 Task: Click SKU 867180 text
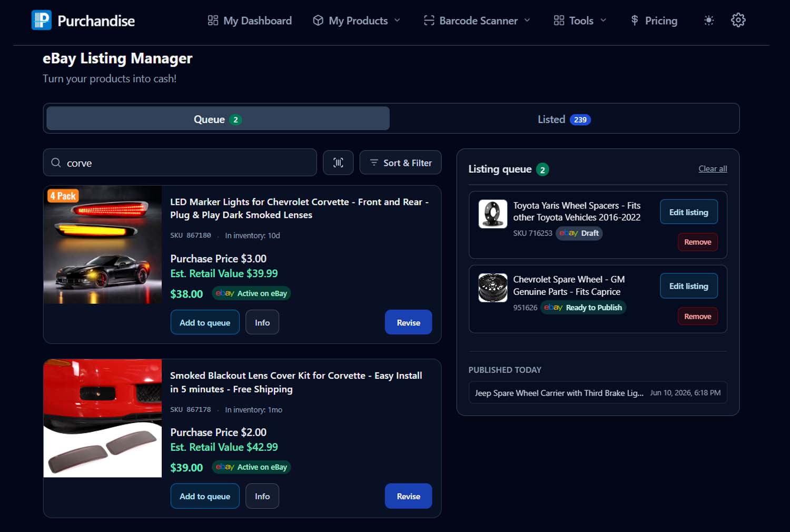pos(191,235)
